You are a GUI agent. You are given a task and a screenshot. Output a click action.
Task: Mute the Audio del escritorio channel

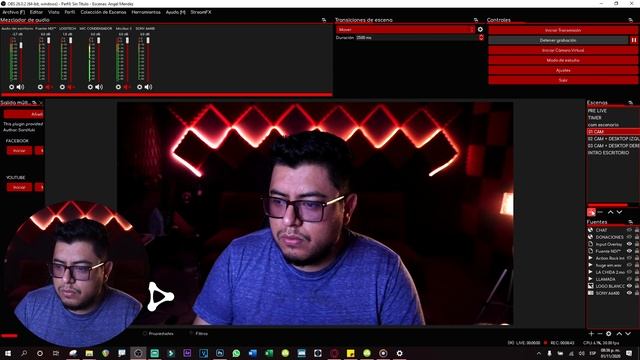click(20, 87)
